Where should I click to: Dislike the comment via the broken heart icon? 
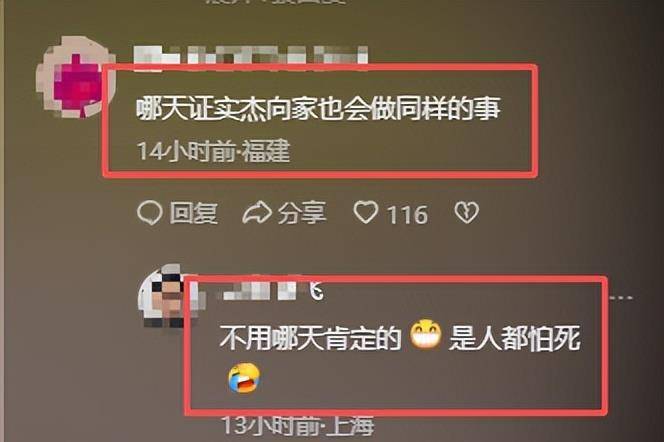point(466,212)
